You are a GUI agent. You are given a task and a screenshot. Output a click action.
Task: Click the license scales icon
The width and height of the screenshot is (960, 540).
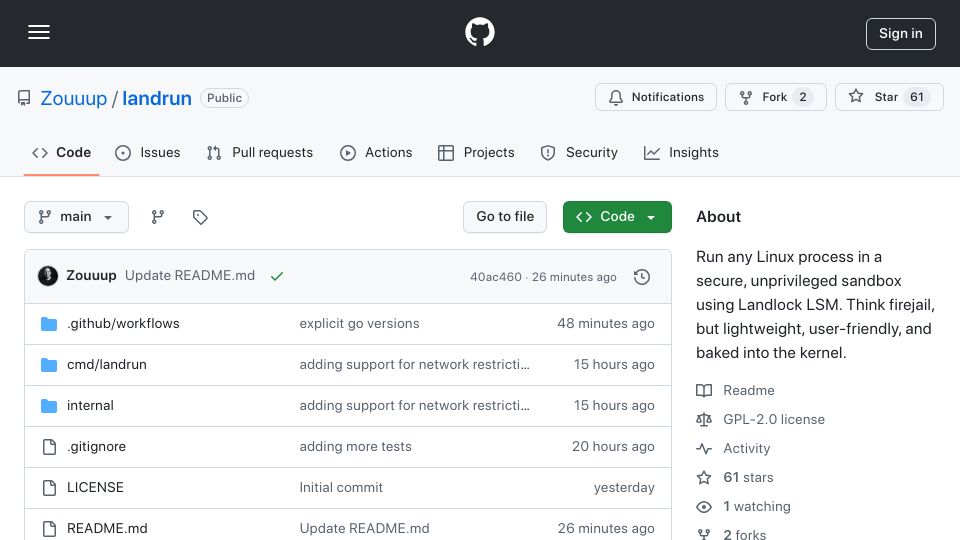[704, 419]
